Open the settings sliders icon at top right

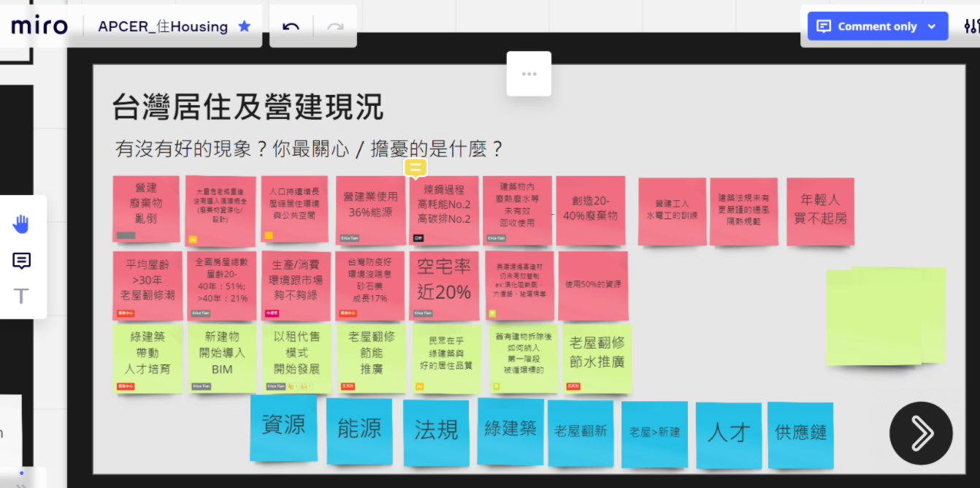click(x=971, y=26)
